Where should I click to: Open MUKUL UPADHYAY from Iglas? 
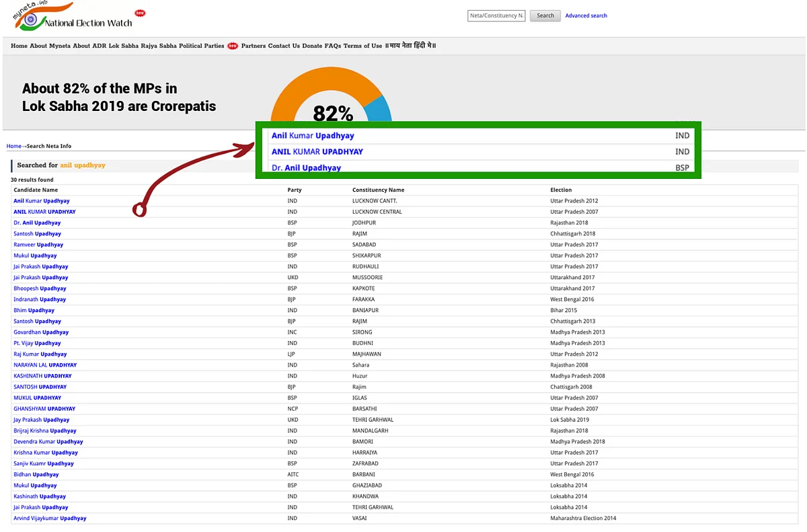[x=38, y=398]
